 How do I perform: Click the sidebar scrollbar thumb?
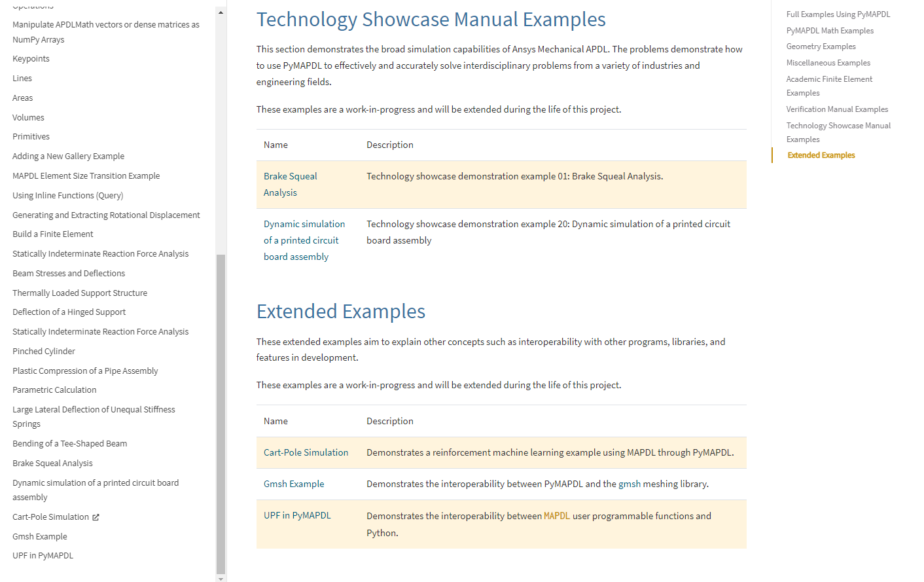coord(221,414)
